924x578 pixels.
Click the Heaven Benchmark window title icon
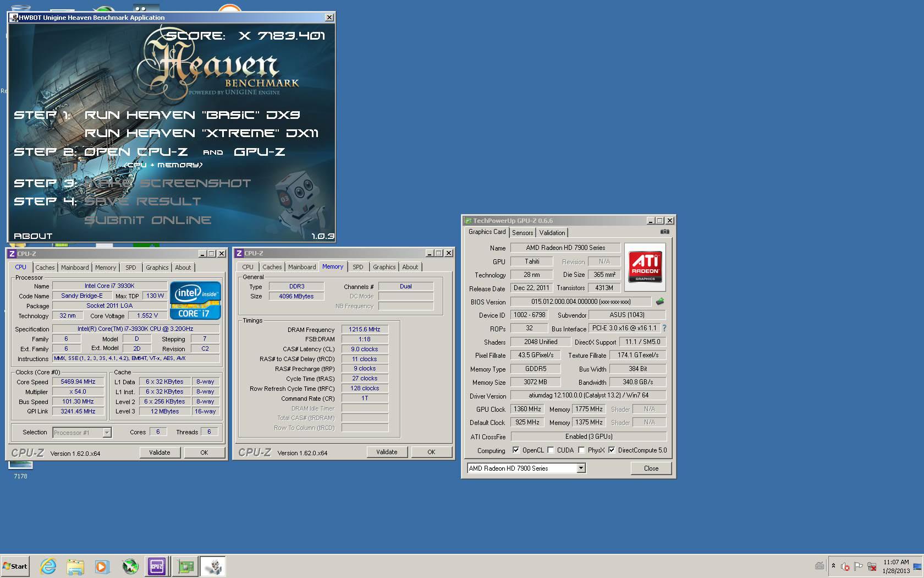click(14, 18)
